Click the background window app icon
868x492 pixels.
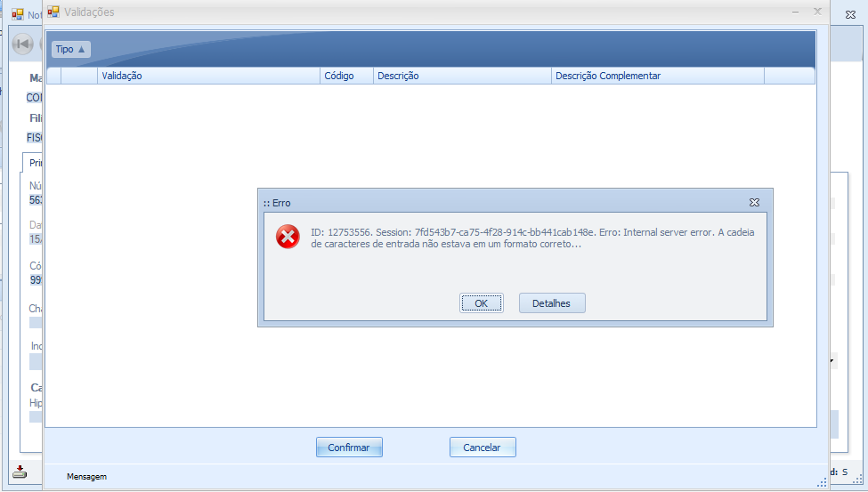(x=18, y=14)
